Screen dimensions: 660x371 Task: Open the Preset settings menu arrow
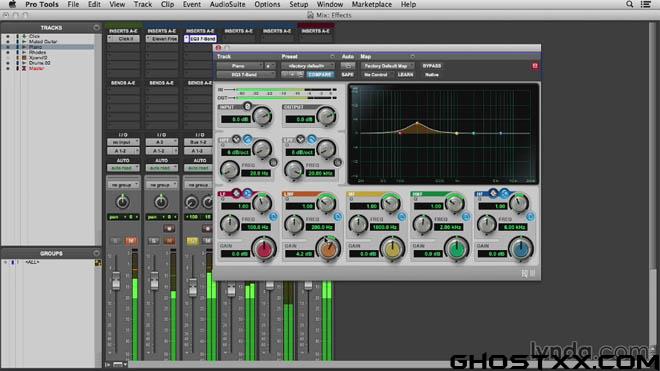(x=332, y=56)
